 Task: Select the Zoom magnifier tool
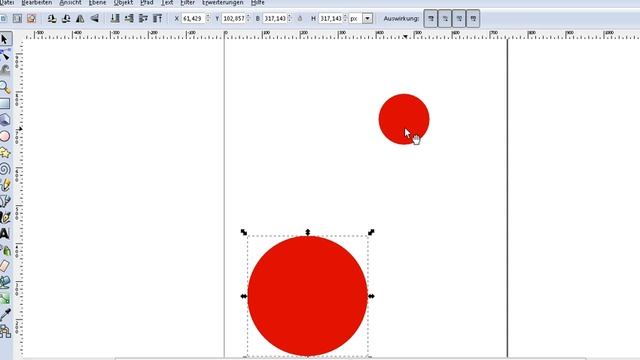pos(5,87)
